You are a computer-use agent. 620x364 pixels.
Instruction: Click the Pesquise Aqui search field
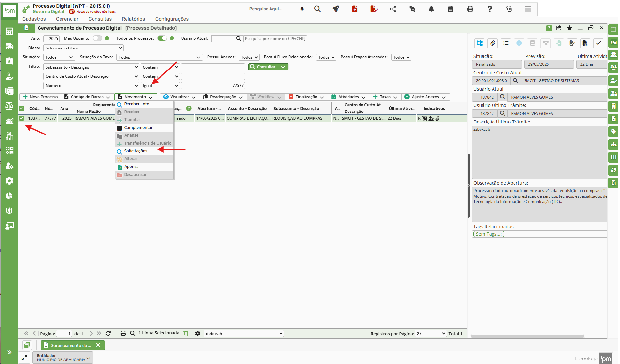(271, 9)
